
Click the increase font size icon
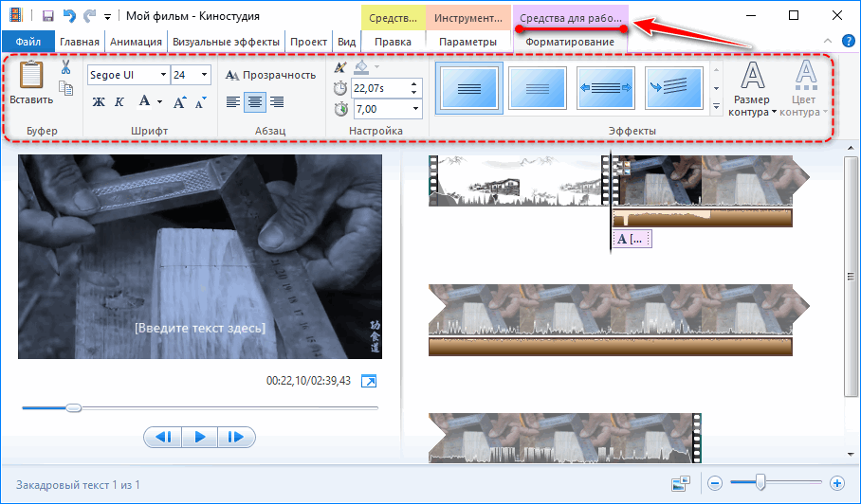coord(179,102)
